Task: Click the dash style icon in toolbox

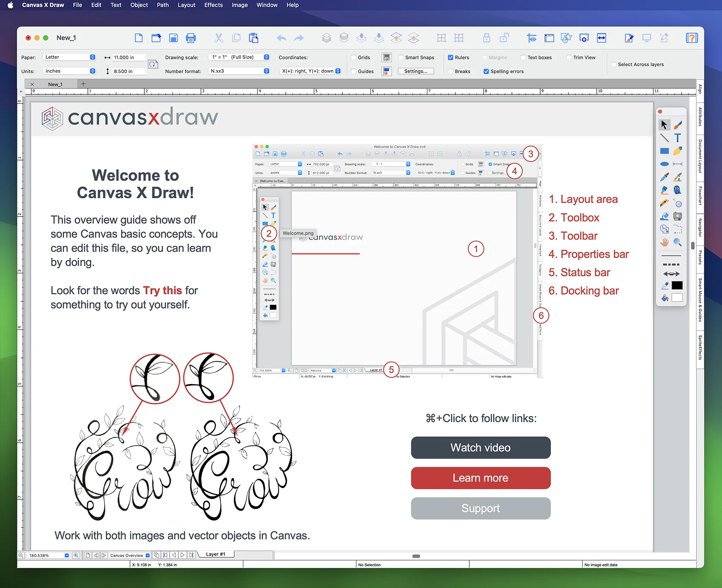Action: (671, 264)
